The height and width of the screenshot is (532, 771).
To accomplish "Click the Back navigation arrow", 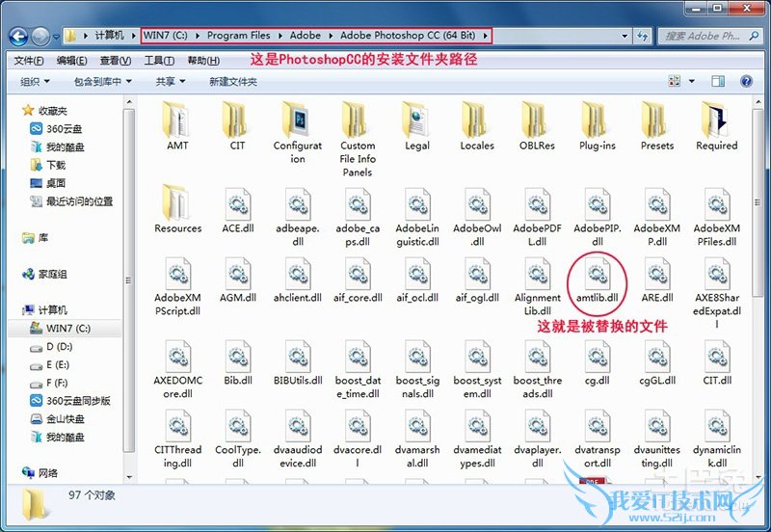I will coord(18,37).
